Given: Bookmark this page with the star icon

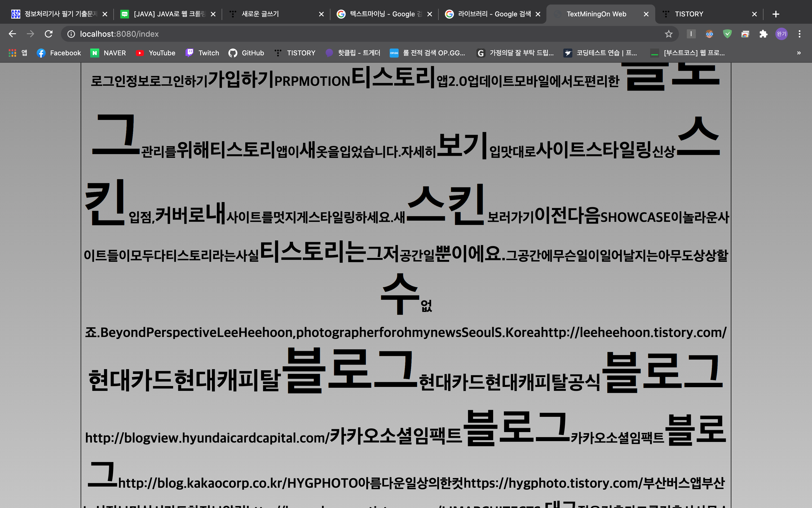Looking at the screenshot, I should 669,34.
